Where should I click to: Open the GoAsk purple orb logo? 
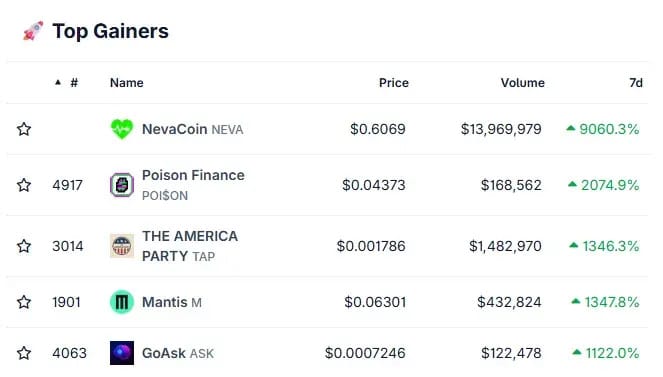pos(122,353)
